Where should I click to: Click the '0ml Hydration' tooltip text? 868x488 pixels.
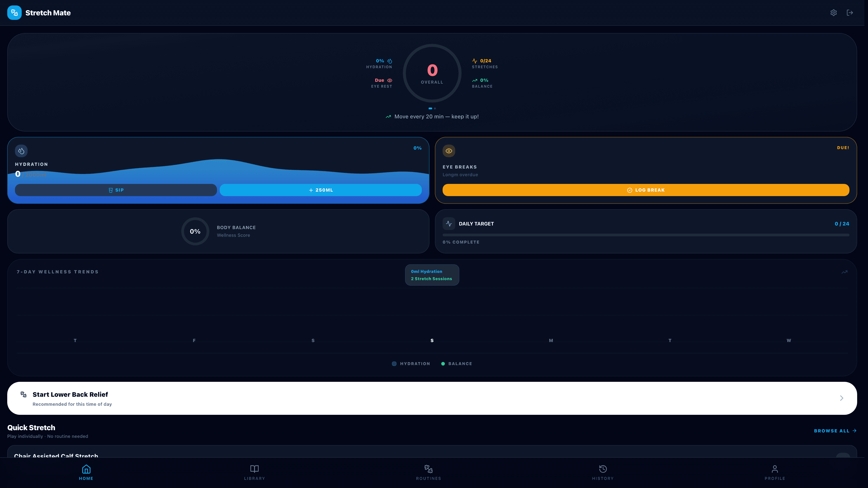coord(427,271)
